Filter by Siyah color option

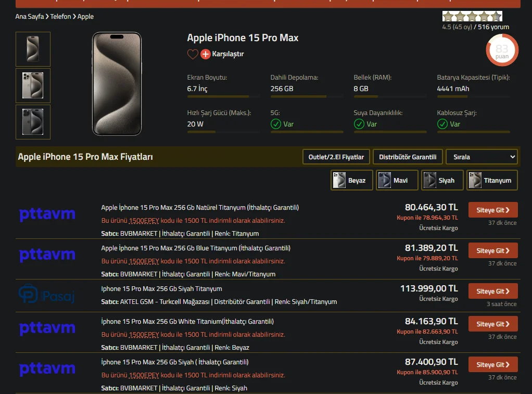(x=442, y=180)
